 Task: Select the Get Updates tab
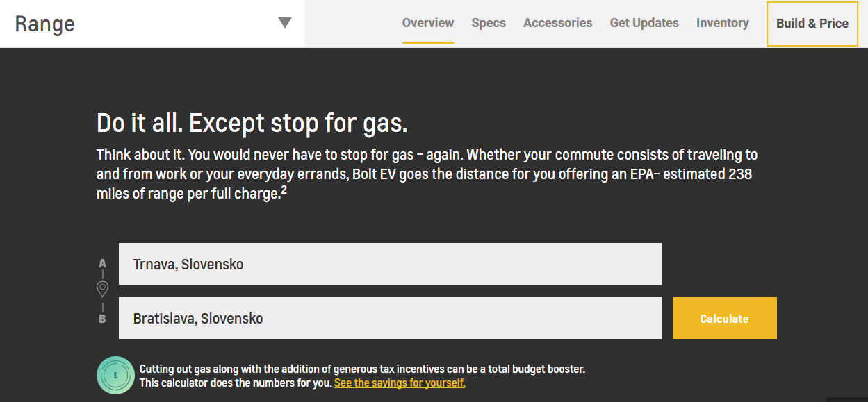[x=644, y=23]
